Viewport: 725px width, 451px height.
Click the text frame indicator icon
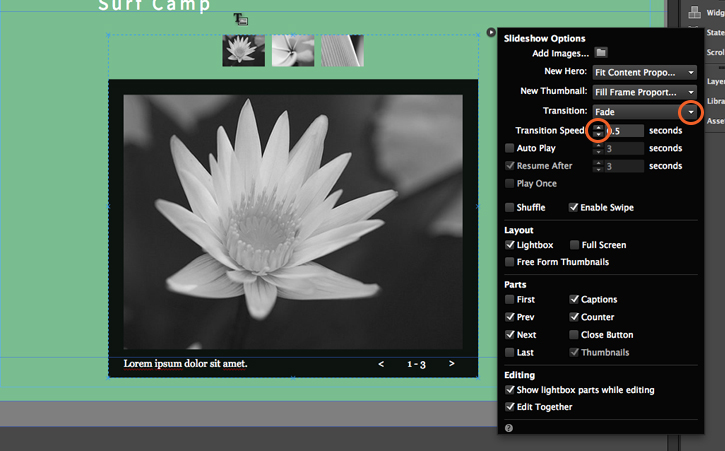[x=240, y=19]
